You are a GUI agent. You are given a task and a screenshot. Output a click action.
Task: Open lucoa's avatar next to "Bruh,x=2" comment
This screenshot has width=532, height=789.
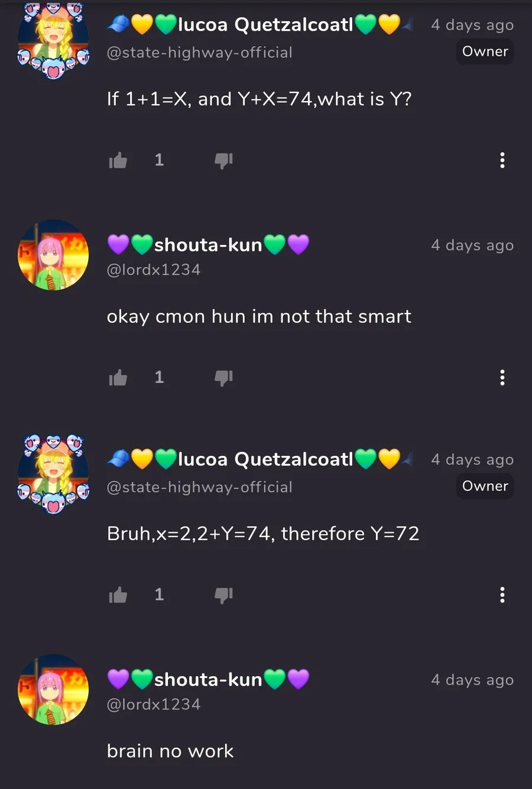[x=53, y=474]
